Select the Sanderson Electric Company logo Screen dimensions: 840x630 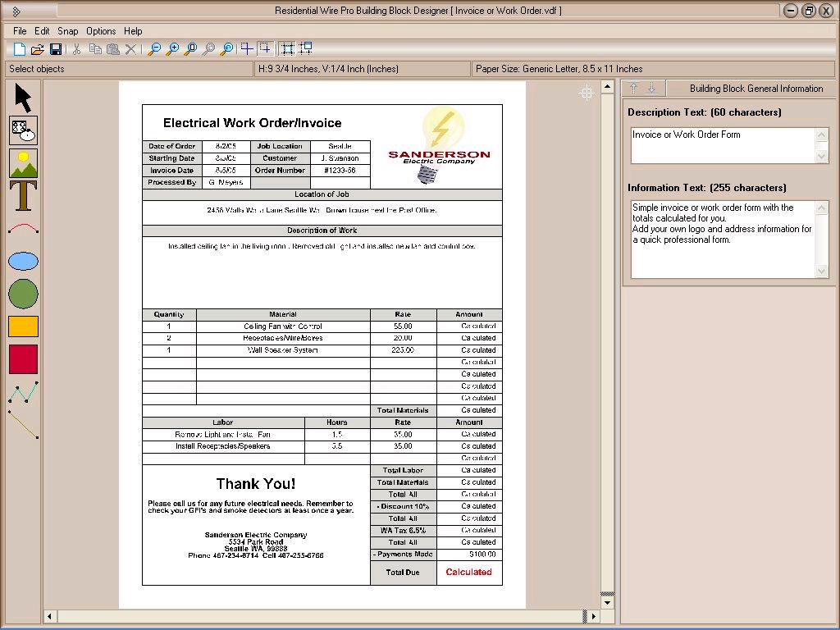(x=439, y=146)
